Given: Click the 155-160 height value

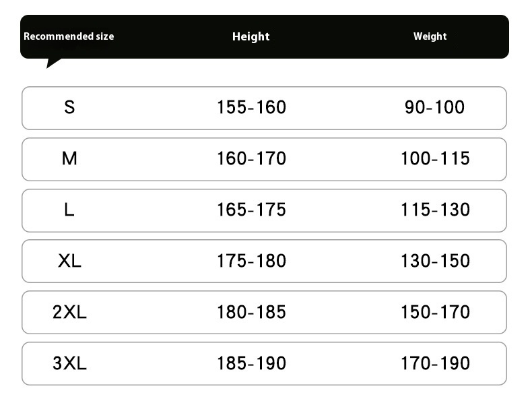Looking at the screenshot, I should 251,107.
